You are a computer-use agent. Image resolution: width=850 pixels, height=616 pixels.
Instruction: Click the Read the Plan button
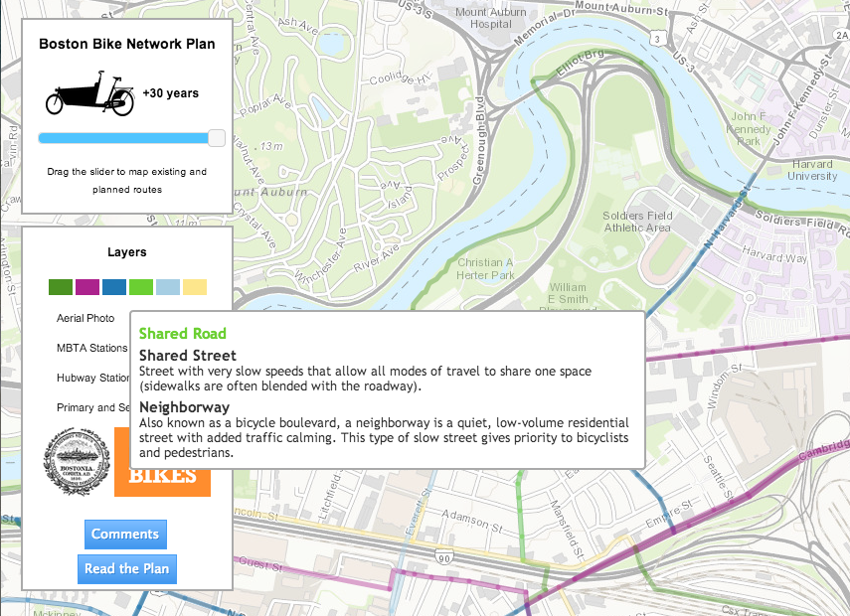[x=127, y=569]
